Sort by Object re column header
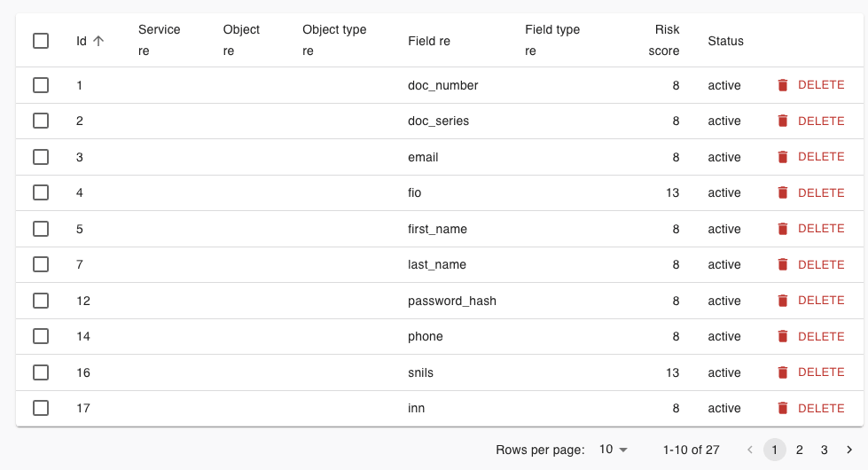This screenshot has width=868, height=470. [241, 41]
